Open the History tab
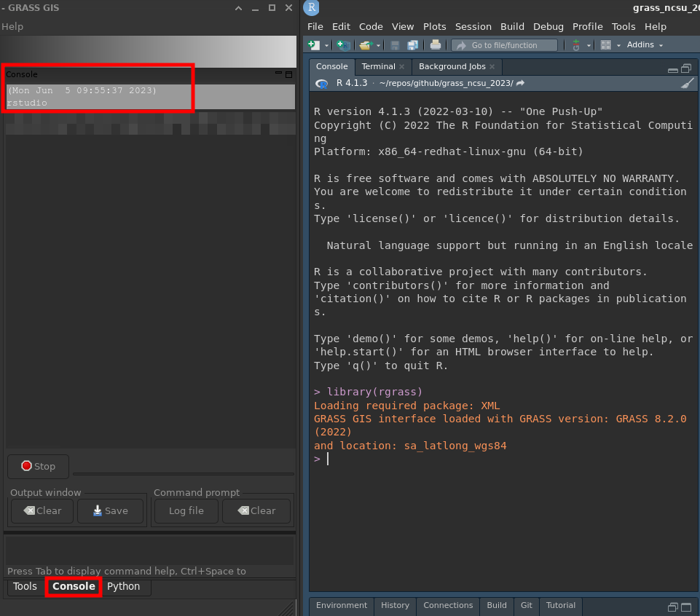This screenshot has width=700, height=616. click(x=395, y=605)
